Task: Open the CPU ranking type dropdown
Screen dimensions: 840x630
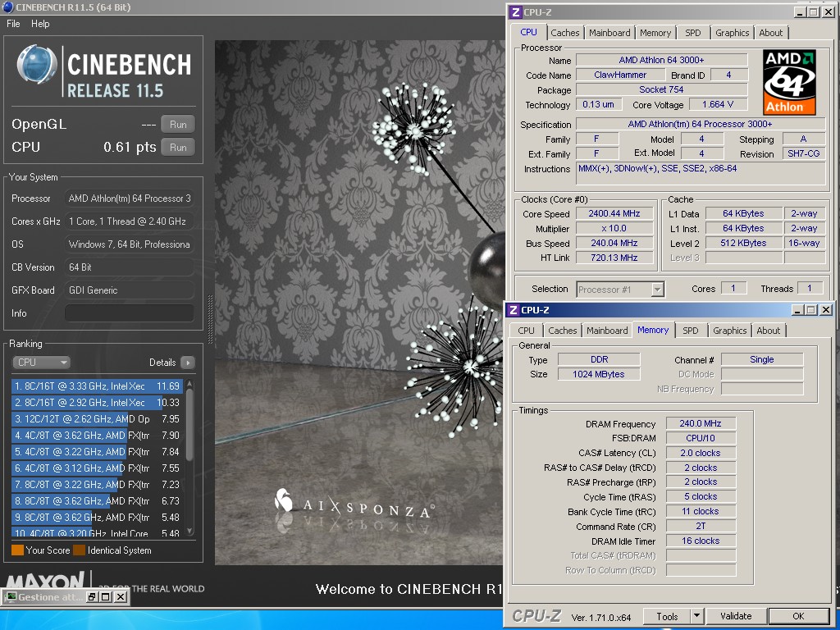Action: (x=41, y=362)
